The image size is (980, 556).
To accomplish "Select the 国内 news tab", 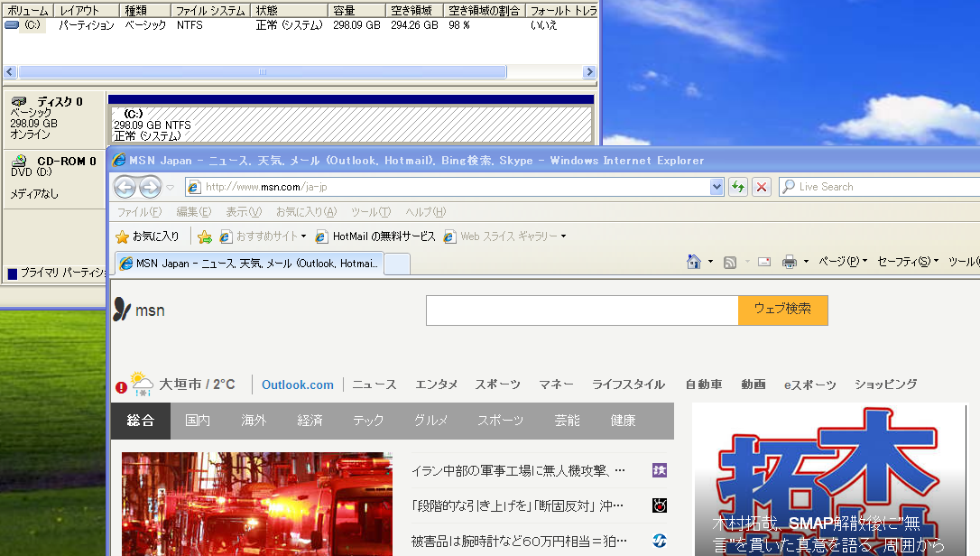I will tap(198, 421).
